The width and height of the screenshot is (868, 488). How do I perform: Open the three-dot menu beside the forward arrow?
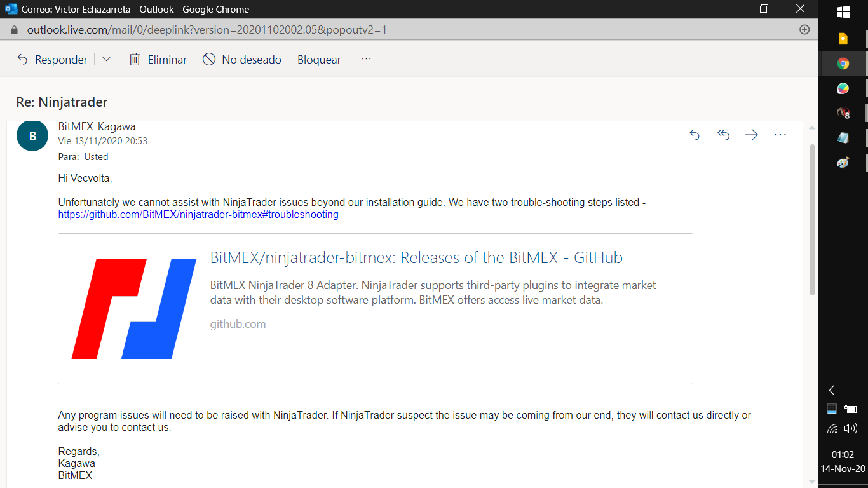coord(780,135)
